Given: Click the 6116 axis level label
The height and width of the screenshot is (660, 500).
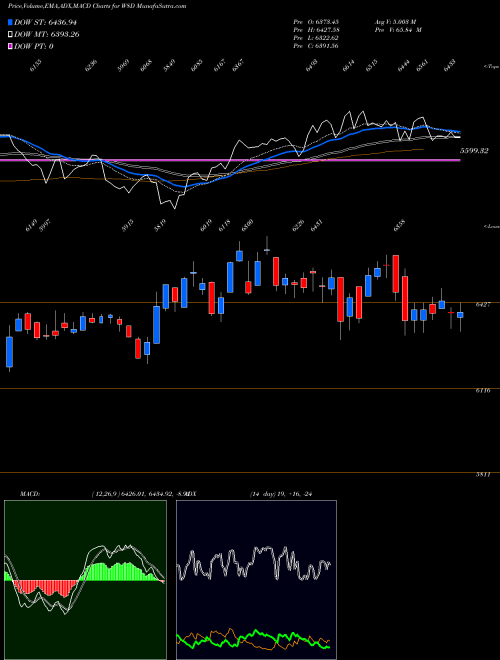Looking at the screenshot, I should [x=482, y=391].
